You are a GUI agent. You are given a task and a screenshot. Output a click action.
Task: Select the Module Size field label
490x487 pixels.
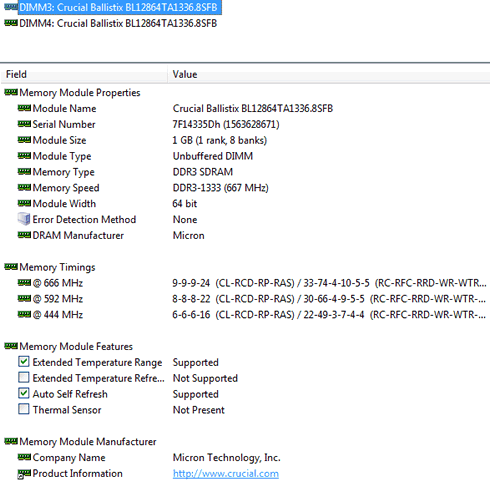click(59, 140)
